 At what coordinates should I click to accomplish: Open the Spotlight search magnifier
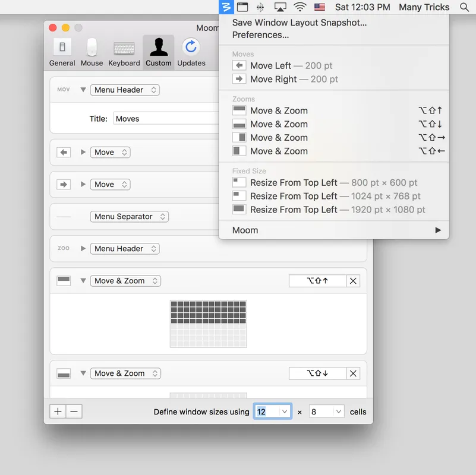tap(464, 7)
